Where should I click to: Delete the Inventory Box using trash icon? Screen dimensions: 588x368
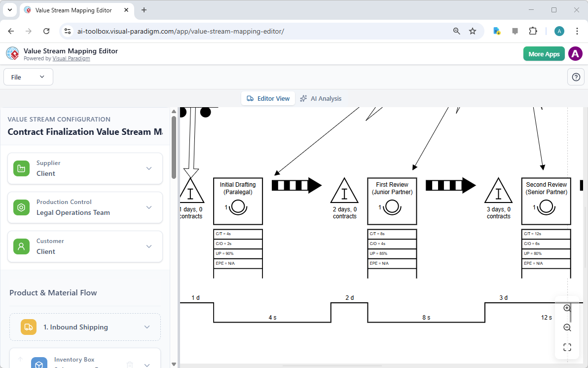130,364
